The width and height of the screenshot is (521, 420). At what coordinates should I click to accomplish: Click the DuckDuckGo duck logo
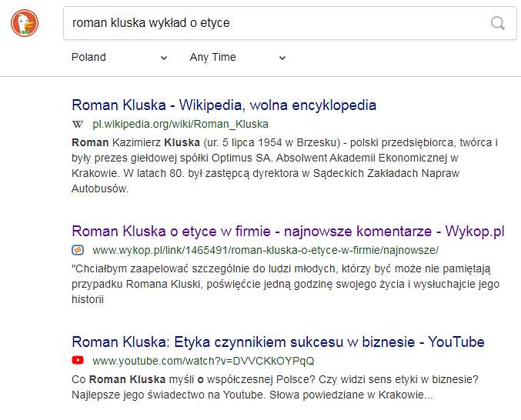click(25, 23)
